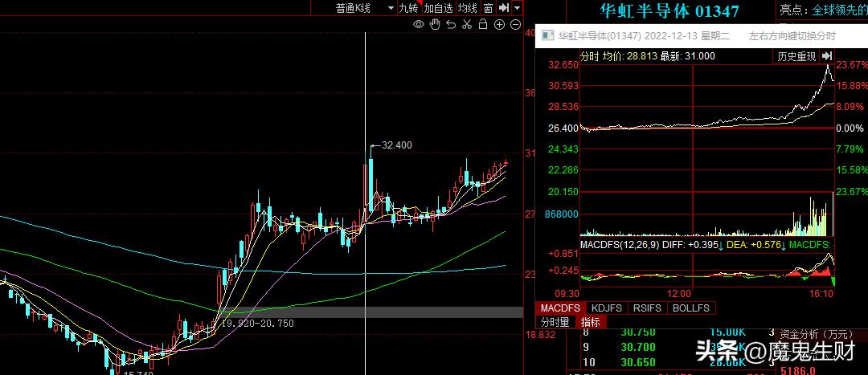Click the 26.400 baseline price label
The height and width of the screenshot is (375, 868).
click(563, 128)
